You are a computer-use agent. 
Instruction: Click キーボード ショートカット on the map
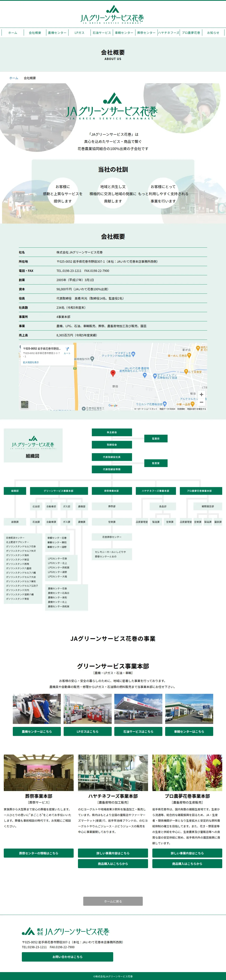click(x=146, y=409)
